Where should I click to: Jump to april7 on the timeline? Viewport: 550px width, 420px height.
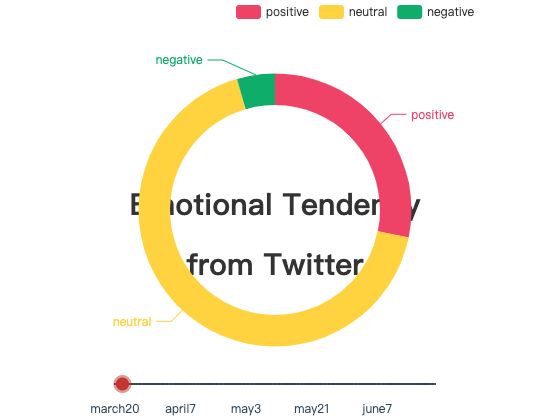180,409
